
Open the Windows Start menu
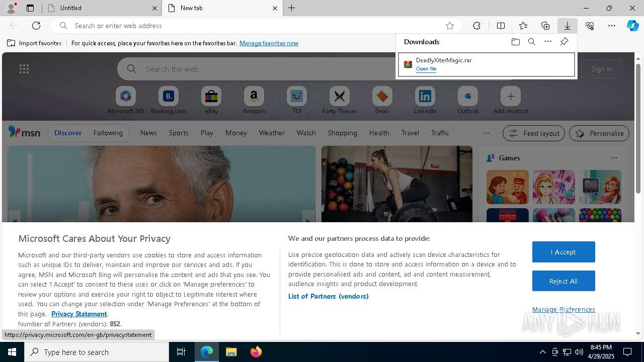click(12, 352)
